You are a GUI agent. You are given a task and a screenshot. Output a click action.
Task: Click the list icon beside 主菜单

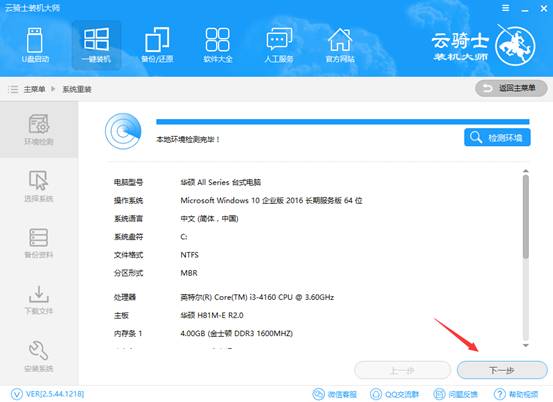(13, 89)
